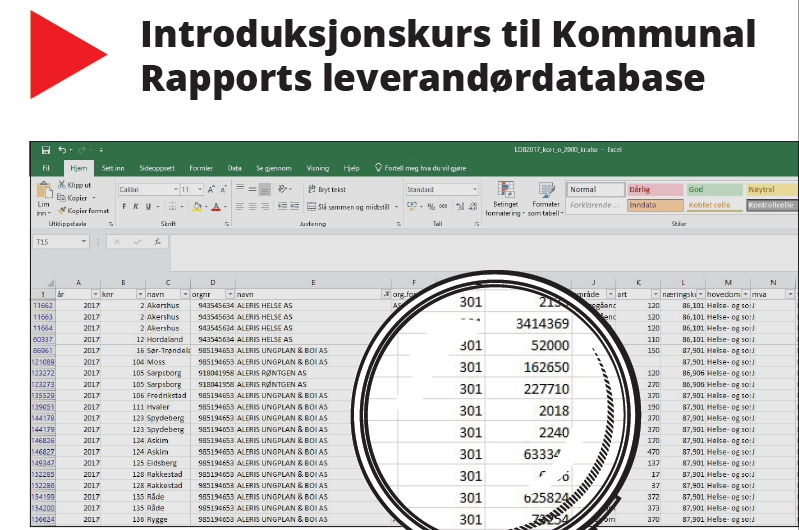The image size is (799, 530).
Task: Switch to the Sideoppsett tab
Action: (157, 168)
